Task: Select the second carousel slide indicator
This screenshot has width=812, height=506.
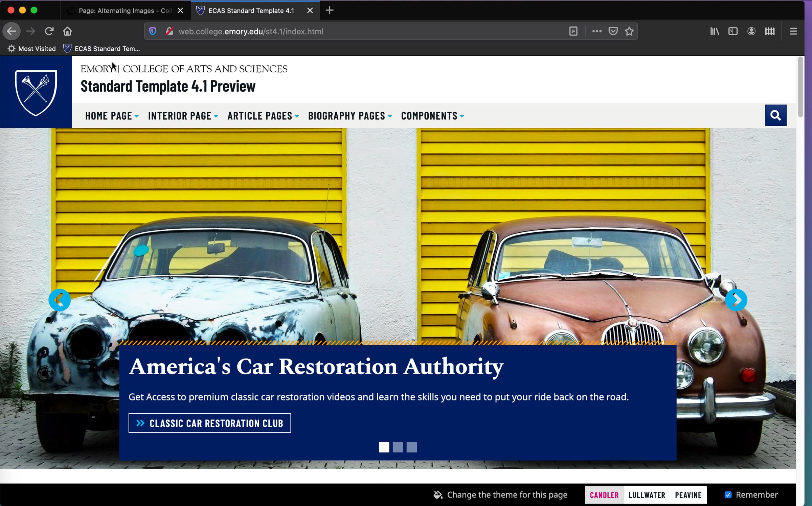Action: (398, 447)
